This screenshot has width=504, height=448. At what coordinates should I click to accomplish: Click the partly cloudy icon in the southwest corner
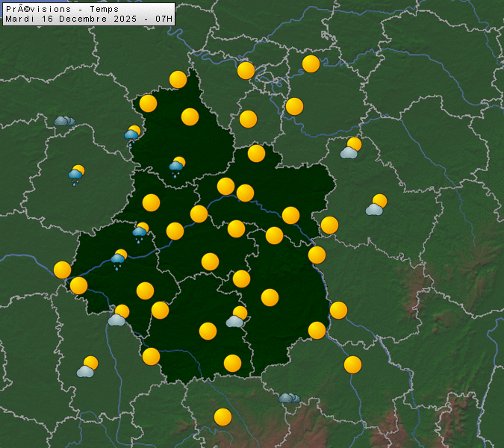[x=88, y=367]
